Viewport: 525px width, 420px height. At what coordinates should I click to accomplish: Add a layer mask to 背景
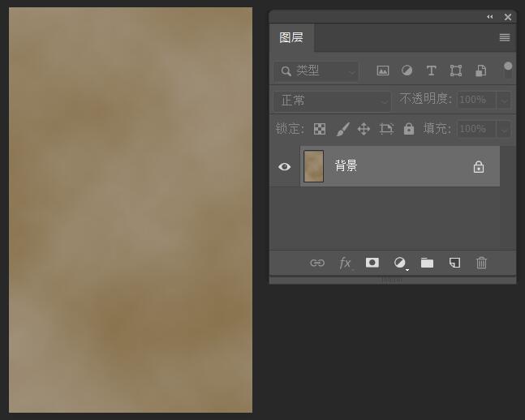click(372, 263)
